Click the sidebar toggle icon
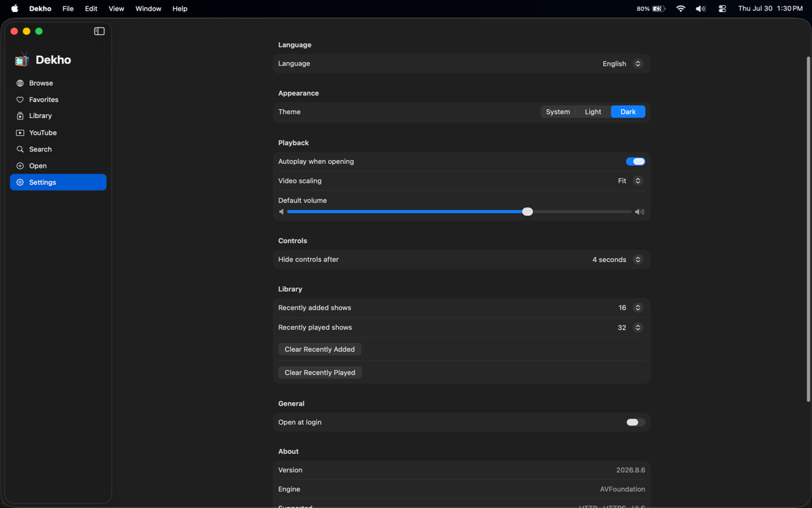The image size is (812, 508). tap(99, 31)
